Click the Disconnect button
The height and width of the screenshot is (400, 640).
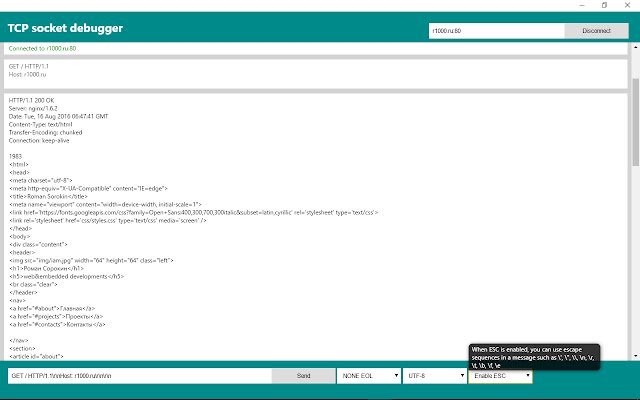[596, 31]
